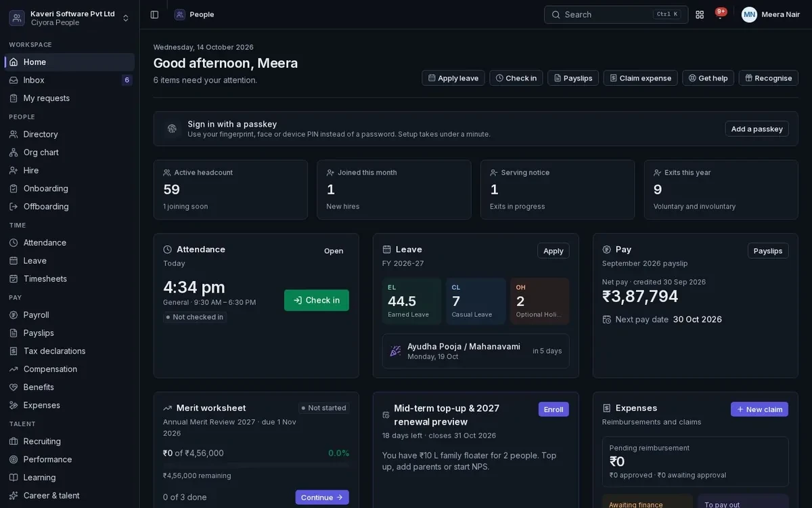Open the Directory page
812x508 pixels.
70,134
